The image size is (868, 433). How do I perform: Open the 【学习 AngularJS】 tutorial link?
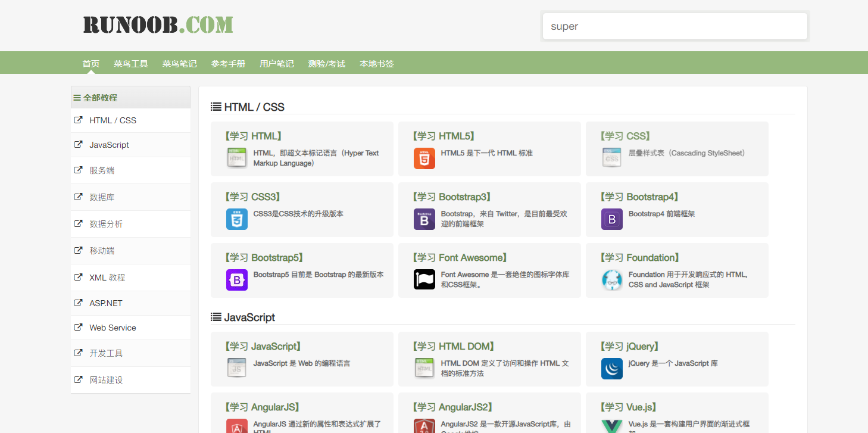click(x=263, y=407)
